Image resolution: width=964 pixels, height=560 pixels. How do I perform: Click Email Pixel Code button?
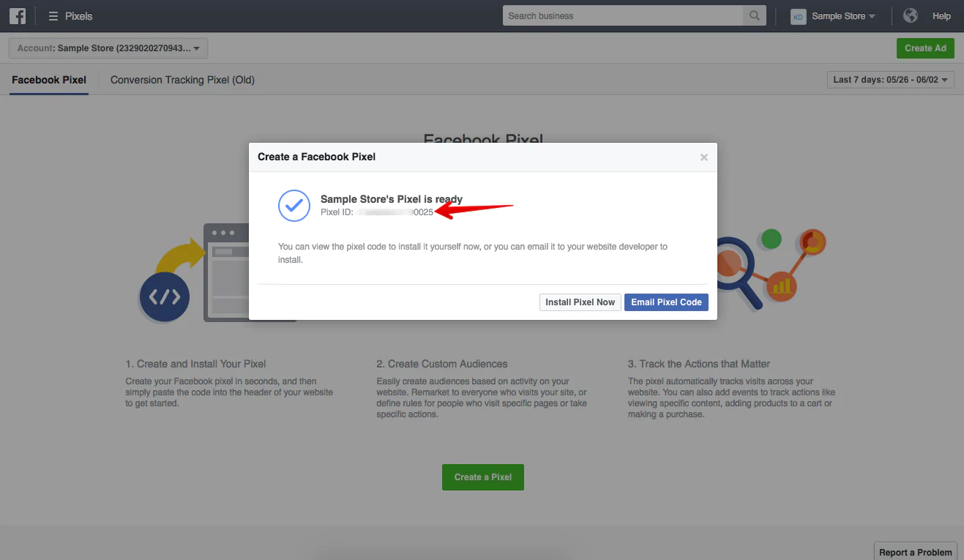(x=666, y=302)
